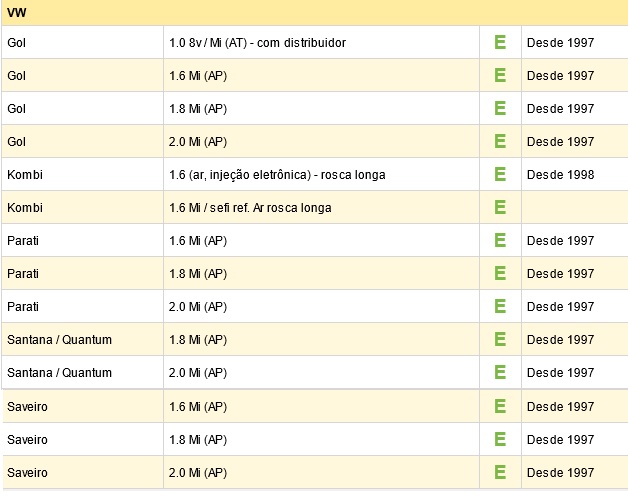Image resolution: width=628 pixels, height=501 pixels.
Task: Select the E icon in the Gol 2.0 Mi row
Action: click(500, 141)
